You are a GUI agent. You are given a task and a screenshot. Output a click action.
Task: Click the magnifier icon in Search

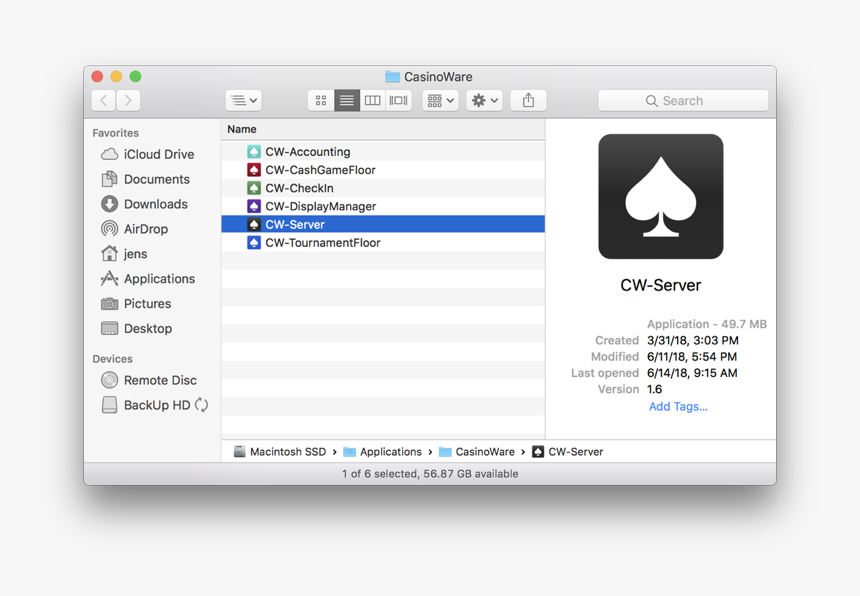pyautogui.click(x=651, y=101)
